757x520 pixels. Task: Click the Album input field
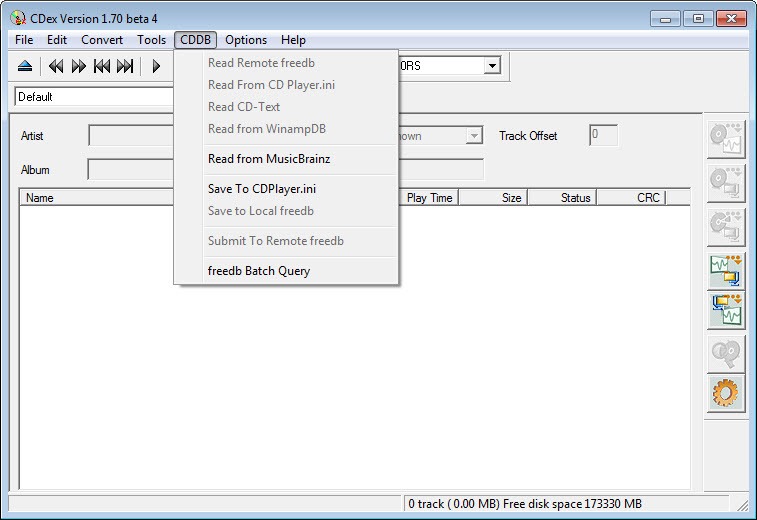[x=131, y=169]
